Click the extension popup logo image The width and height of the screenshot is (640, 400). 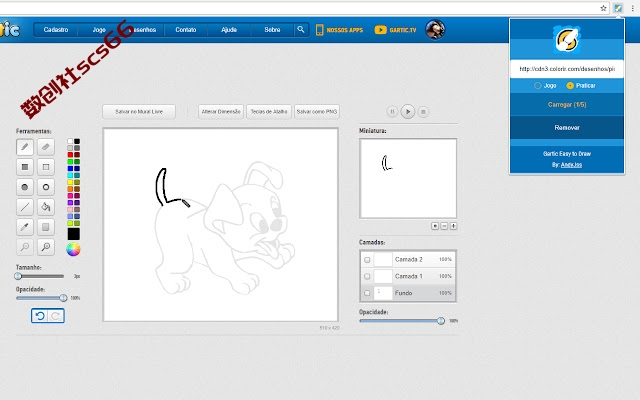(x=567, y=40)
